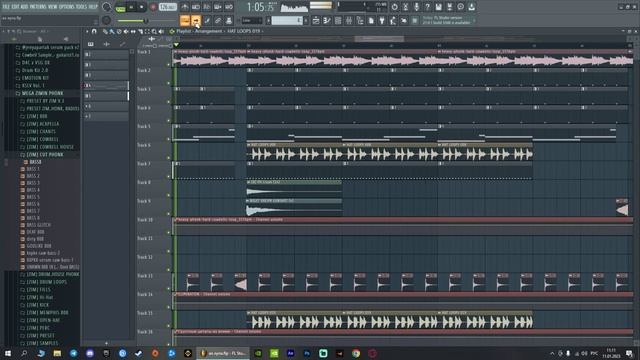Viewport: 640px width, 360px height.
Task: Select the playlist zoom magnifier tool
Action: [154, 31]
